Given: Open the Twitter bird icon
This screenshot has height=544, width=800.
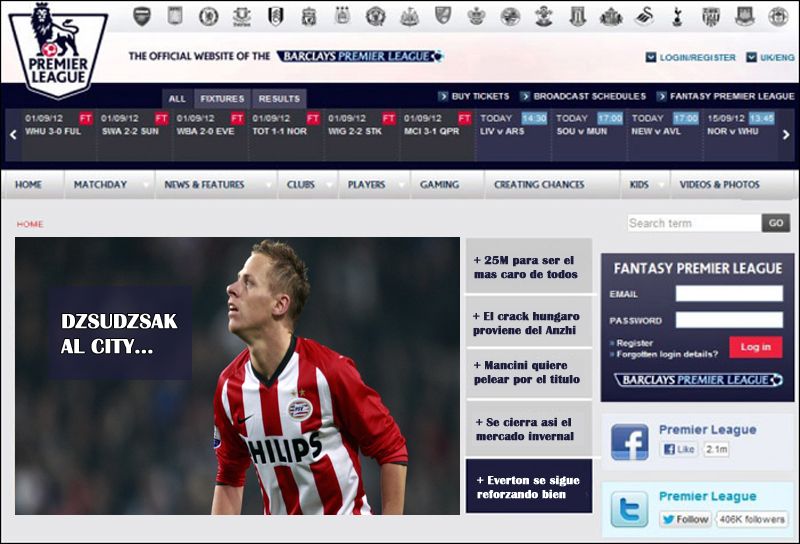Looking at the screenshot, I should point(630,509).
